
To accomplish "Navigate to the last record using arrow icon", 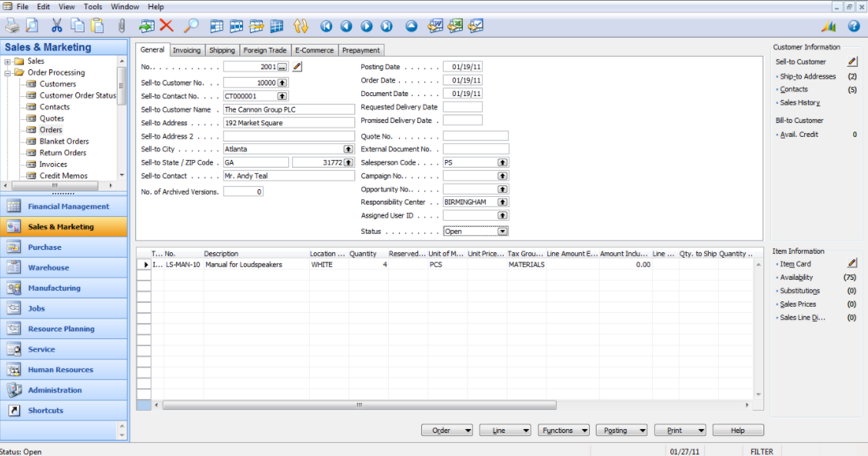I will pos(385,25).
